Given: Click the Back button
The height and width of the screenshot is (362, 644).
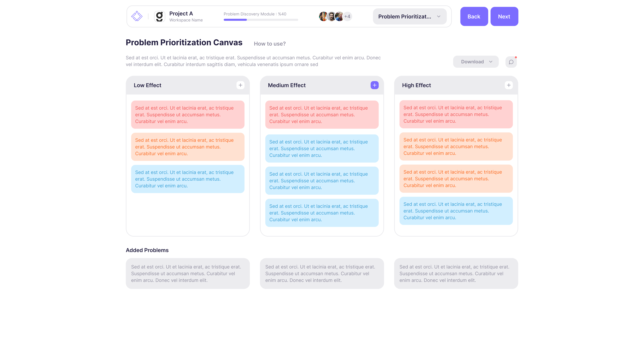Looking at the screenshot, I should click(474, 16).
